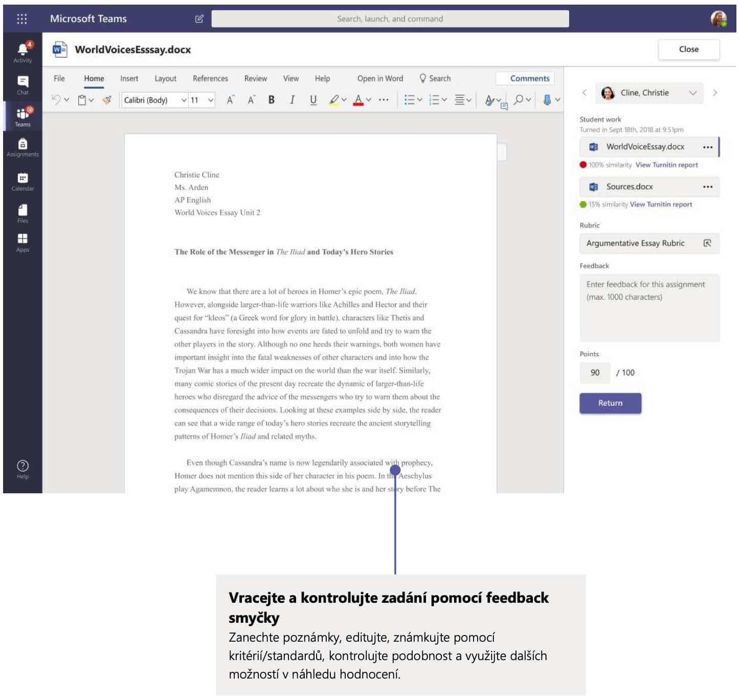Viewport: 740px width, 700px height.
Task: Start a new chat with compose icon
Action: tap(199, 19)
